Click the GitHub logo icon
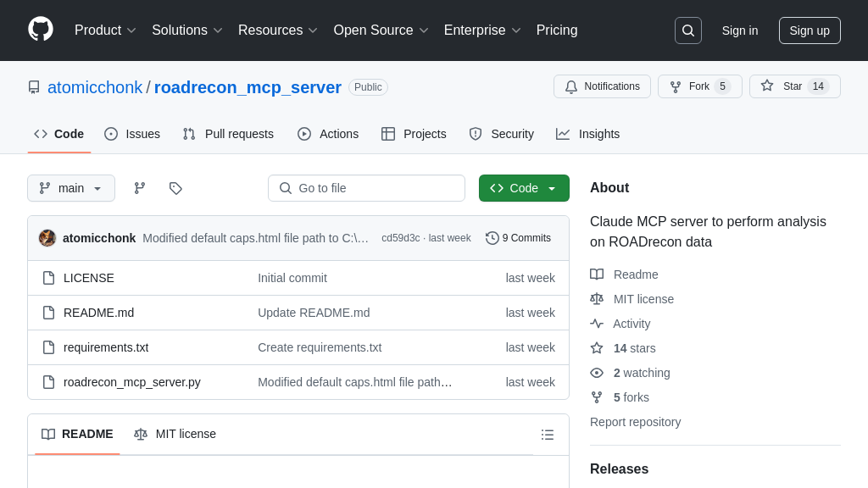The image size is (868, 488). point(41,30)
